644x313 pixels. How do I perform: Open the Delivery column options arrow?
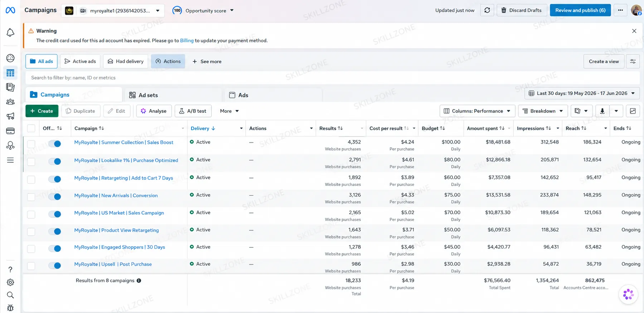[x=241, y=129]
